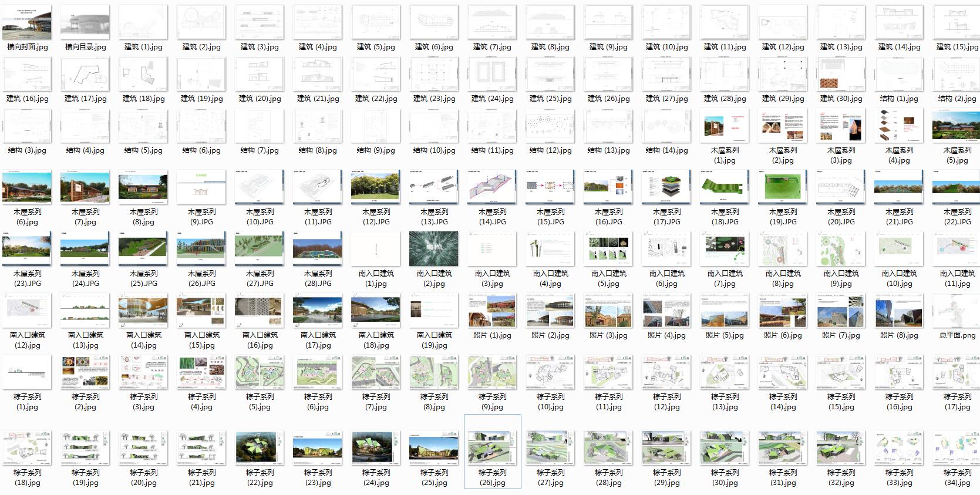This screenshot has width=980, height=495.
Task: Select thumbnail 南入口建筑 (19).jpg
Action: point(434,311)
